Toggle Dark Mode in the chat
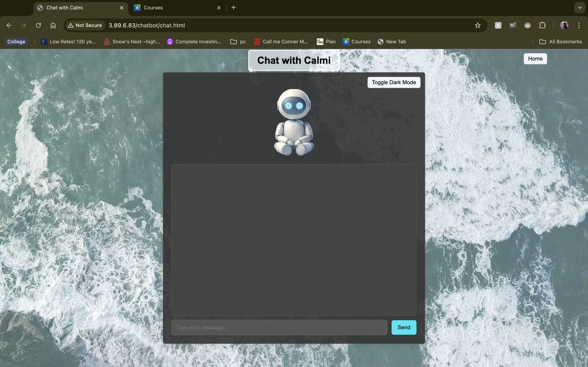The width and height of the screenshot is (588, 367). pyautogui.click(x=394, y=82)
